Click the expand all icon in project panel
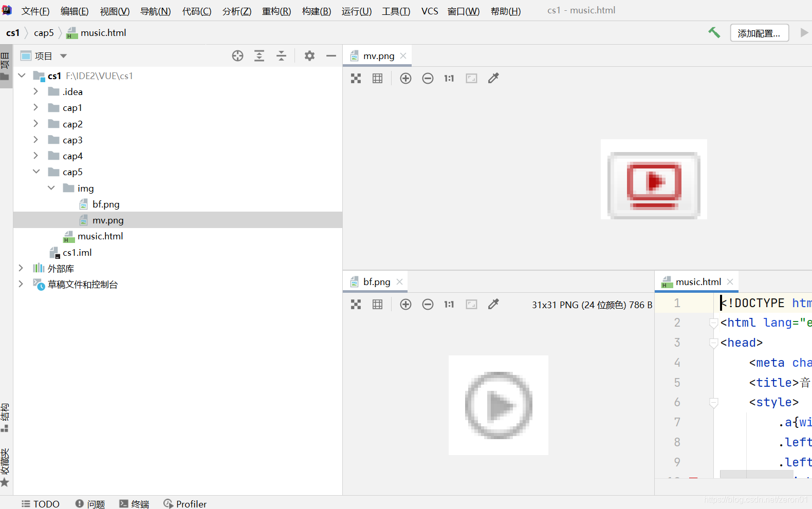The width and height of the screenshot is (812, 509). 260,56
